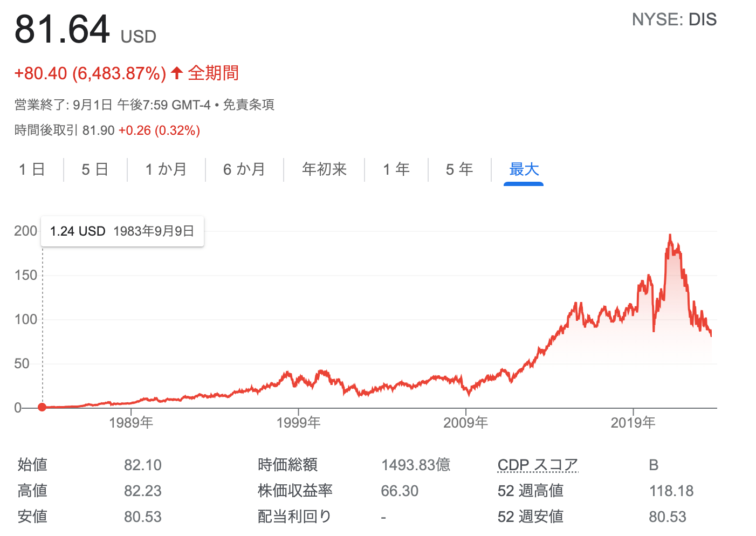Click the 50 y-axis label
This screenshot has width=756, height=536.
[22, 363]
